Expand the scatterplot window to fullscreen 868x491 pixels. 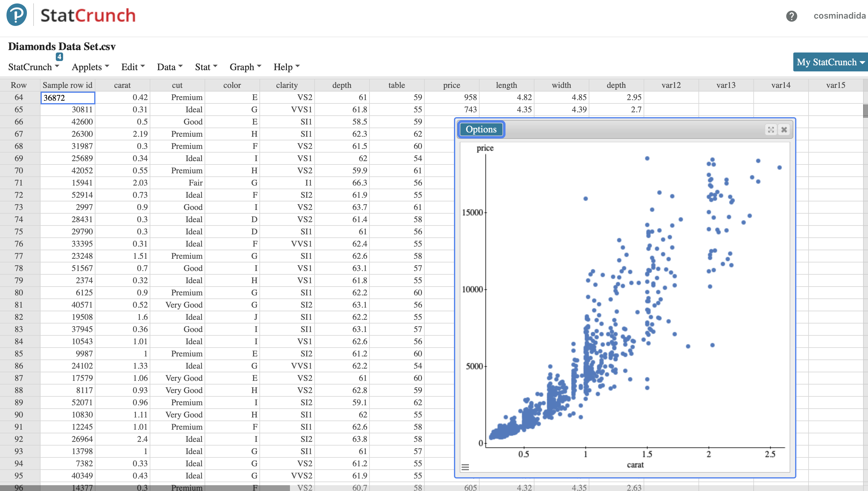click(x=771, y=129)
